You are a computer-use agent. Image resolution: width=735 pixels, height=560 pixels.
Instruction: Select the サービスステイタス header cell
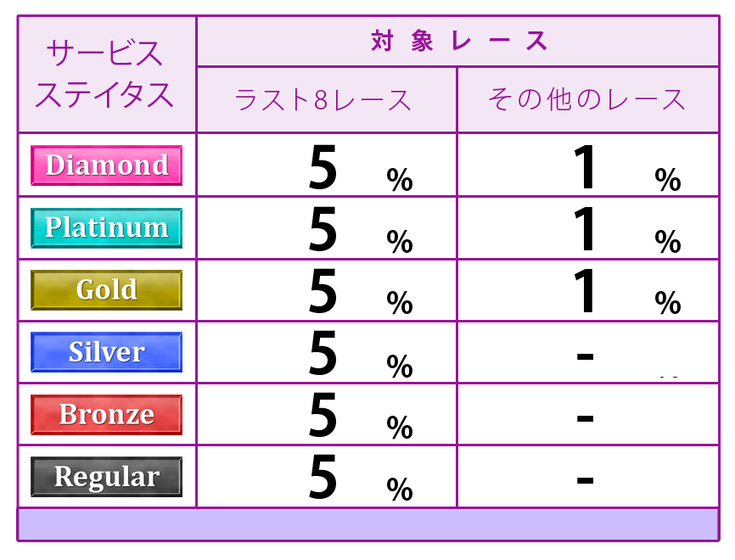pos(107,75)
